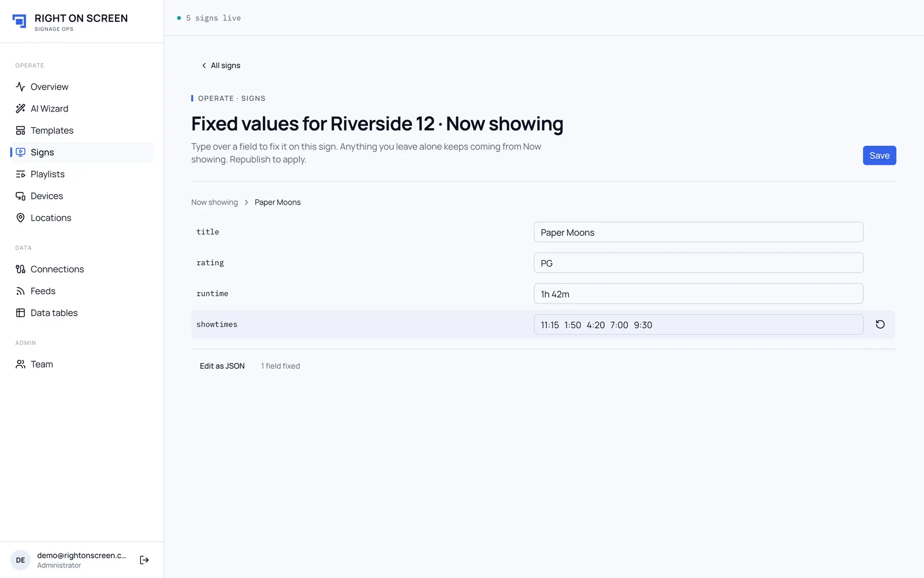Click the Templates layout icon

(20, 131)
